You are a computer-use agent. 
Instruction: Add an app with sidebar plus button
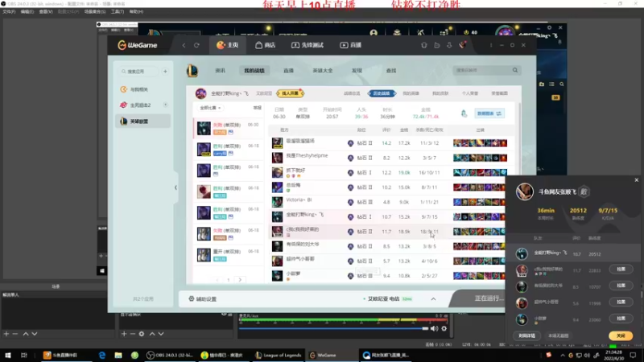[x=165, y=72]
